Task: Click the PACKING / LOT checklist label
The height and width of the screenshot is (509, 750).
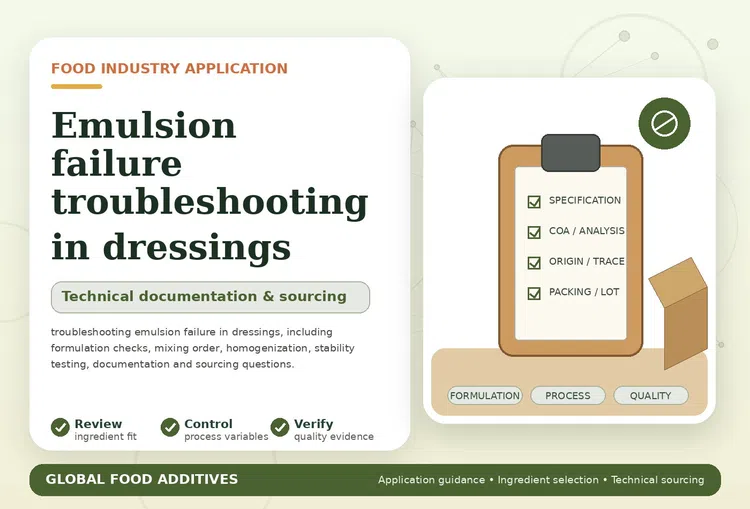Action: click(x=584, y=292)
